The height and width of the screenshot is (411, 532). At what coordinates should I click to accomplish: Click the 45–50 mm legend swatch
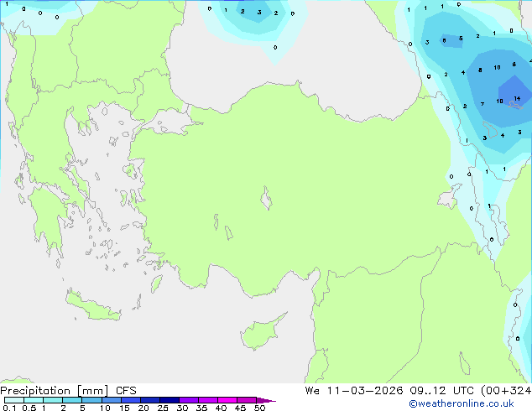pos(247,400)
